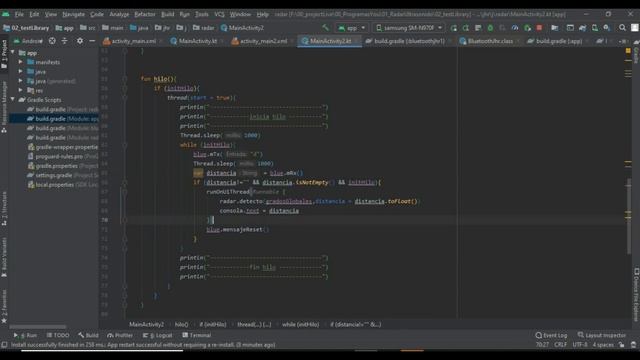Collapse the Gradle Scripts node
The height and width of the screenshot is (360, 640).
(x=13, y=100)
